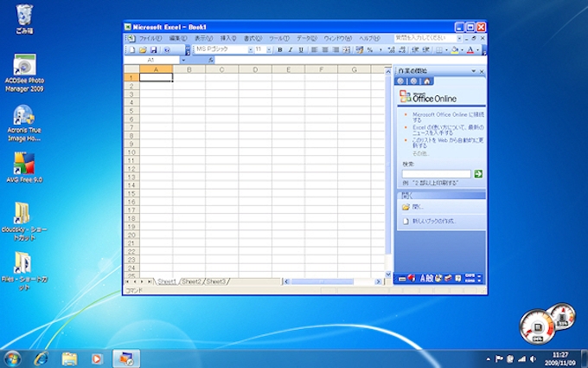Toggle italic formatting

(x=290, y=50)
